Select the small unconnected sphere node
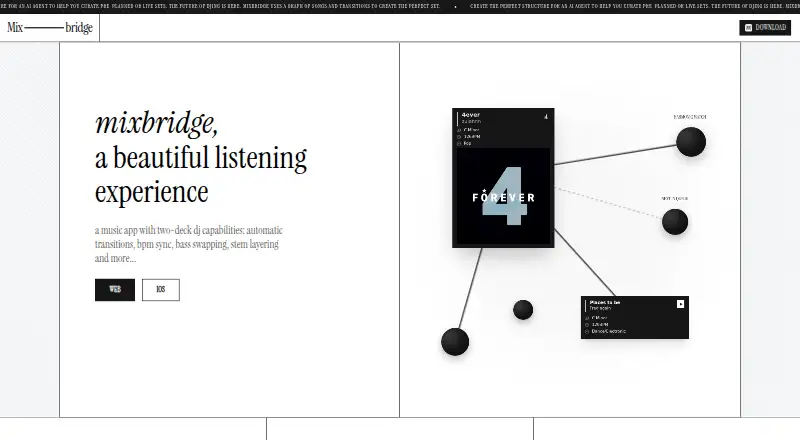Viewport: 800px width, 440px height. pyautogui.click(x=523, y=310)
